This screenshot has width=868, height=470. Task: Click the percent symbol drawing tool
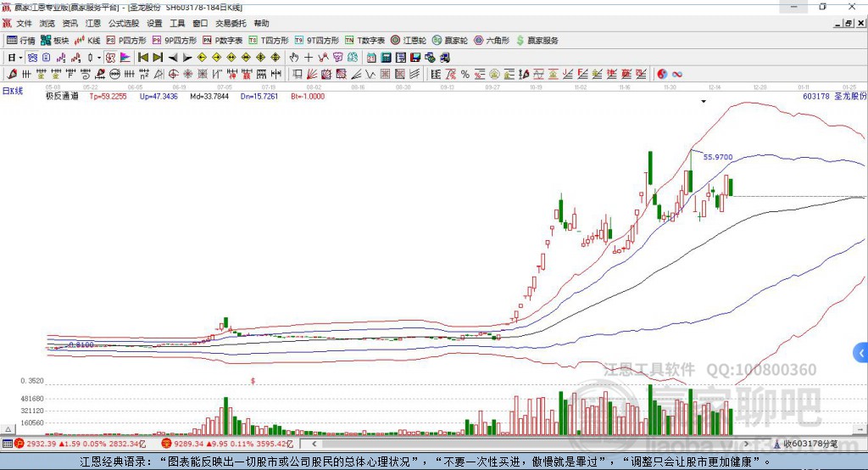(x=465, y=75)
